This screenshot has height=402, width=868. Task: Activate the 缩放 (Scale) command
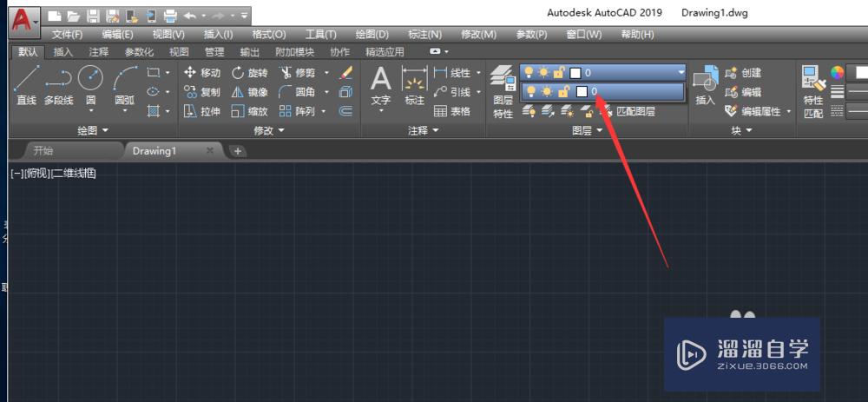(250, 111)
